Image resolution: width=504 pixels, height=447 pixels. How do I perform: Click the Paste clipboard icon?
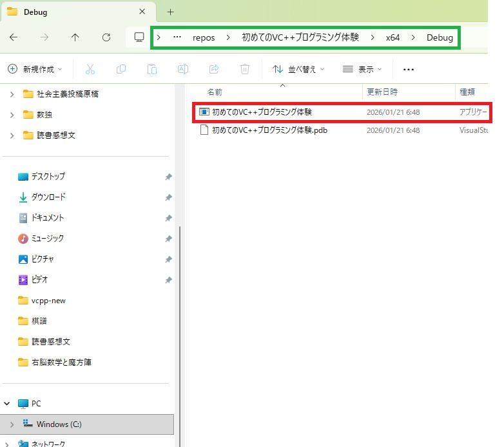(152, 69)
